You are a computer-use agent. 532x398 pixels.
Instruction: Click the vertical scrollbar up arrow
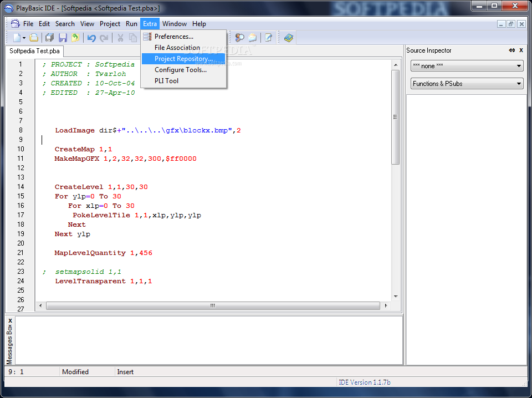[396, 64]
